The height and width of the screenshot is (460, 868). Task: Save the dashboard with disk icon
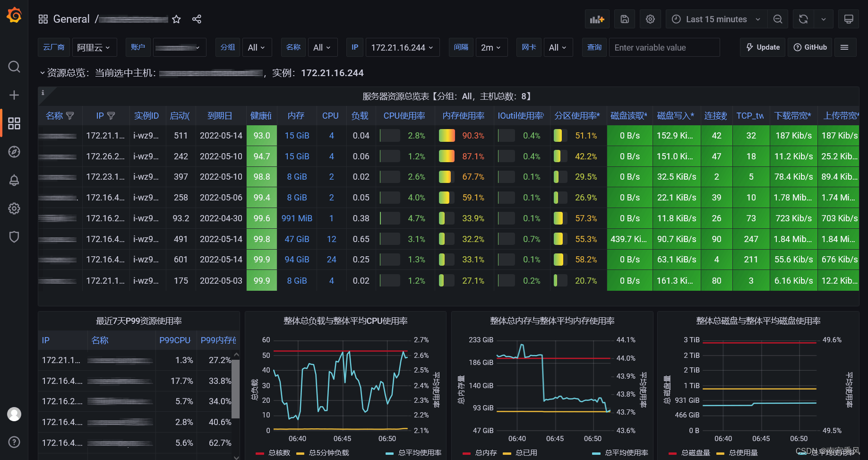(624, 19)
